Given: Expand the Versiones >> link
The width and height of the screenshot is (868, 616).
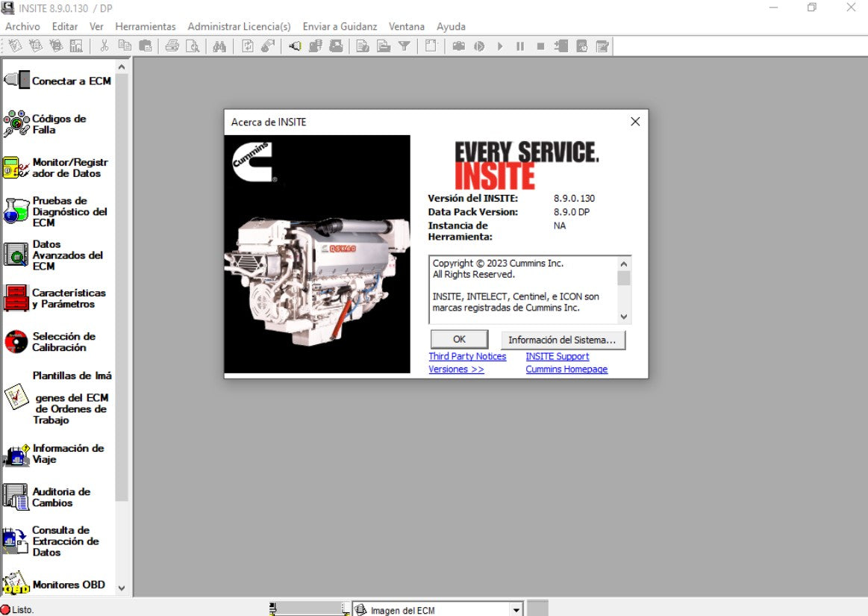Looking at the screenshot, I should pos(456,370).
